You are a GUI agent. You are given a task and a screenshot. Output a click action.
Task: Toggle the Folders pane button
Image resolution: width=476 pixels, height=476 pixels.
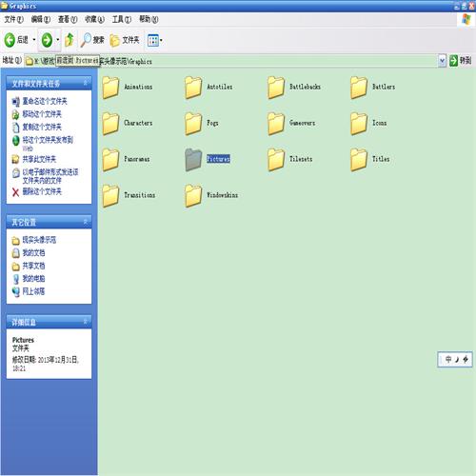[x=125, y=40]
